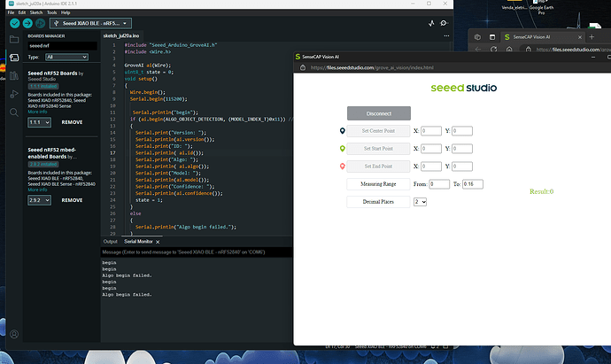Image resolution: width=611 pixels, height=364 pixels.
Task: Open the Type filter dropdown
Action: pos(66,58)
